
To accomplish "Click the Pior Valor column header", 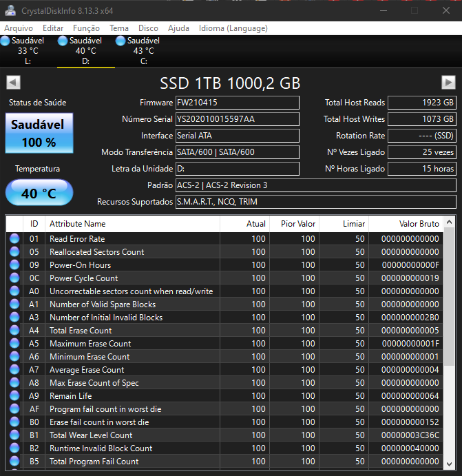I will [x=294, y=224].
